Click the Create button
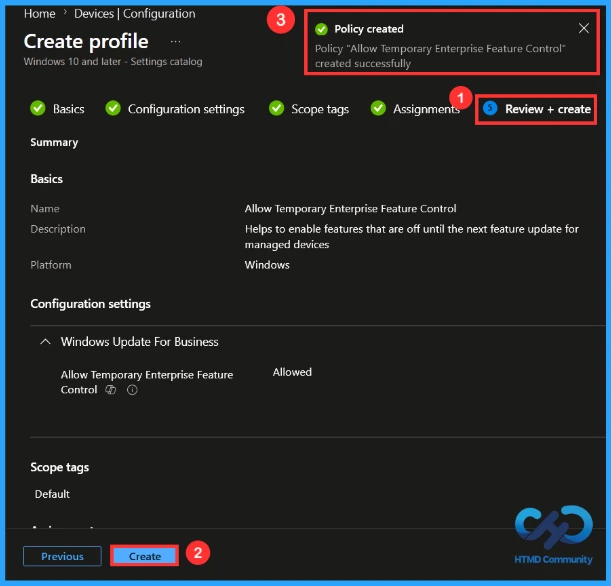 pyautogui.click(x=145, y=556)
